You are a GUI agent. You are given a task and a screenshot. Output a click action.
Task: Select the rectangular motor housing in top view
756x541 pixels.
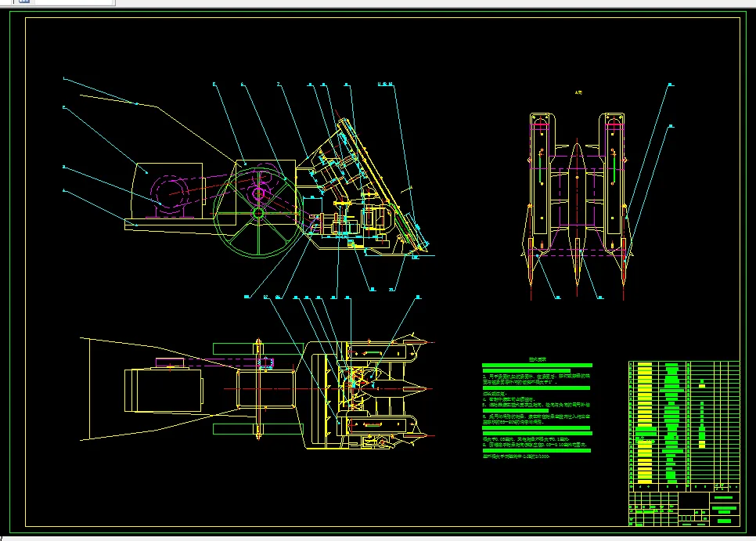[x=164, y=390]
